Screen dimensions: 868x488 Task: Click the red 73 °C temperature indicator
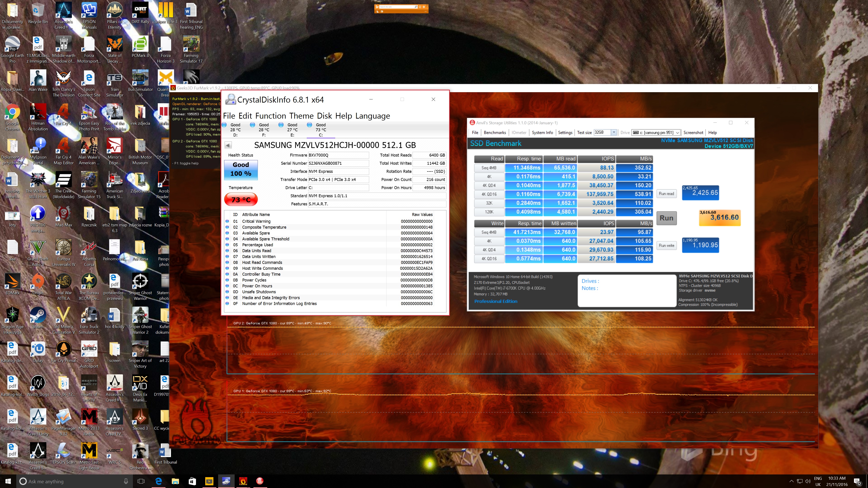click(x=241, y=200)
